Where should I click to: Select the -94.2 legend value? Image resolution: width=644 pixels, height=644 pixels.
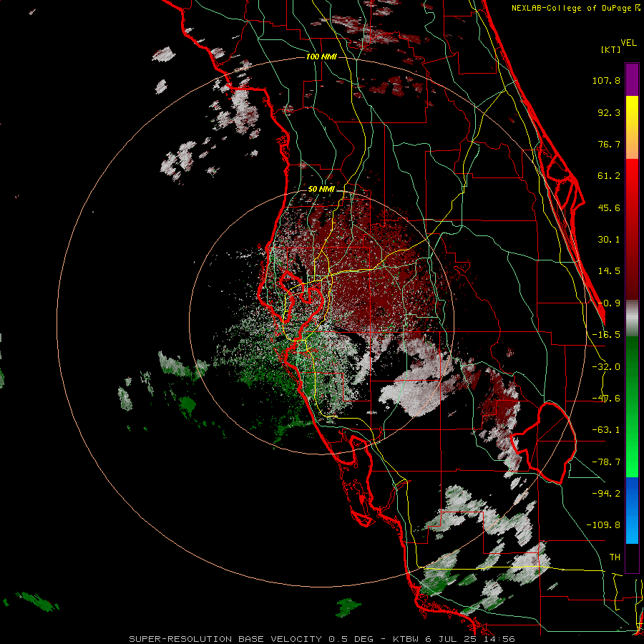tap(606, 493)
